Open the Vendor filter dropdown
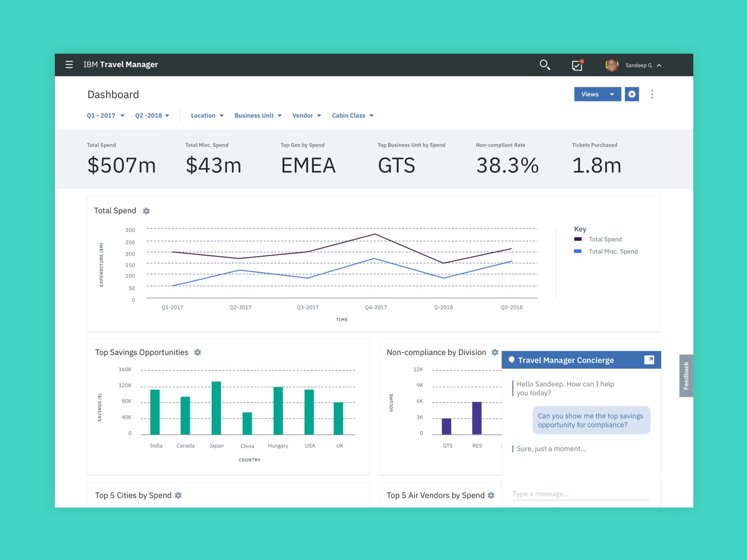The image size is (747, 560). [306, 115]
